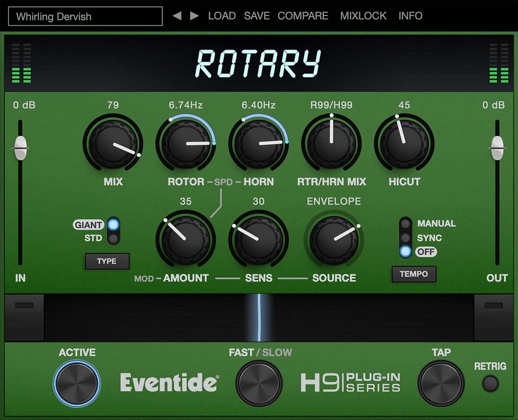The image size is (518, 420).
Task: Click the MIXLOCK menu item
Action: pos(363,16)
